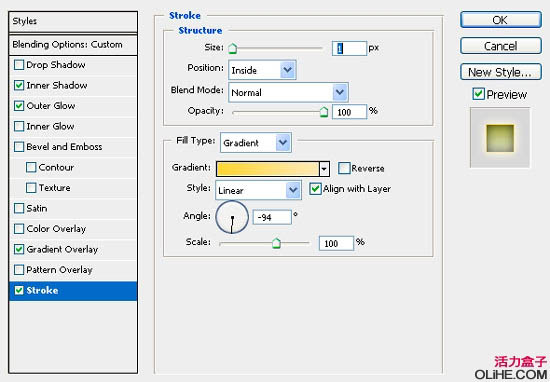The image size is (550, 382).
Task: Check the Texture checkbox
Action: click(x=31, y=188)
